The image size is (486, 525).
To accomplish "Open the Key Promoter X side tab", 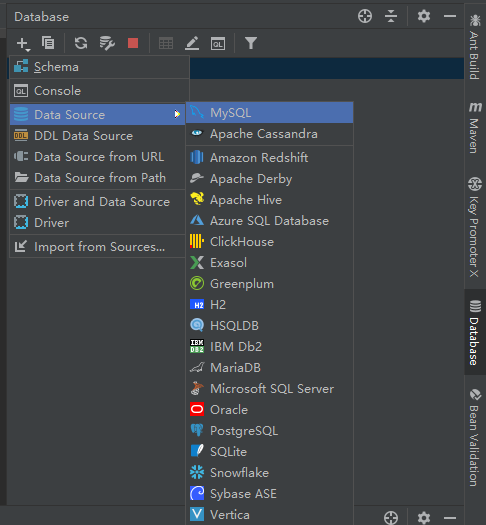I will [475, 227].
